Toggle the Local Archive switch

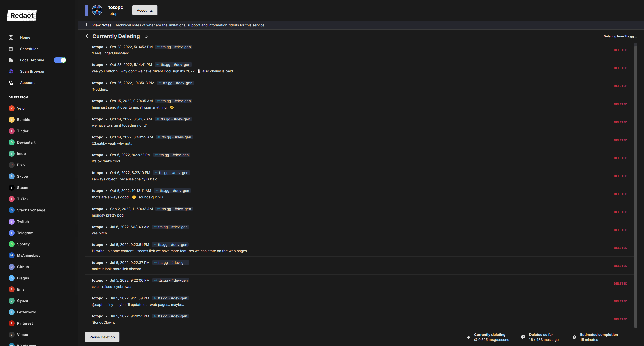tap(60, 60)
